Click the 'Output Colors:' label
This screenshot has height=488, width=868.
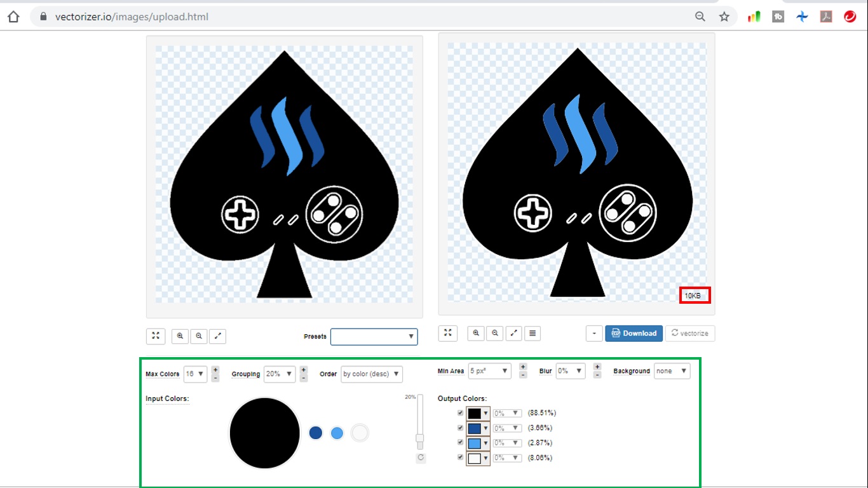[462, 398]
